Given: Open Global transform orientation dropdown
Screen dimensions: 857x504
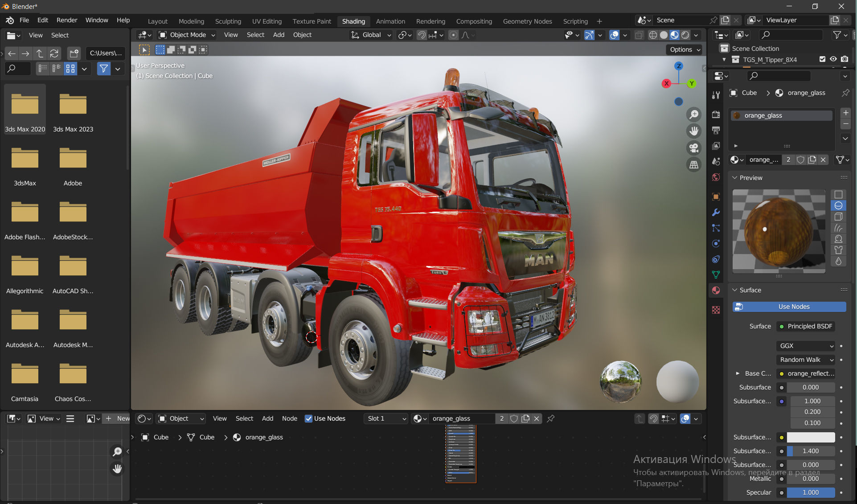Looking at the screenshot, I should pos(371,35).
